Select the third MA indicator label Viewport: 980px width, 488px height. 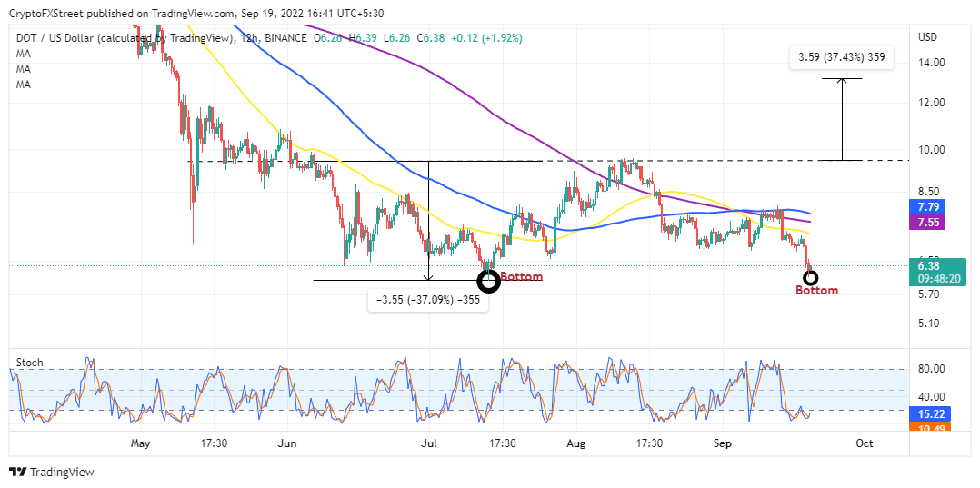click(23, 84)
